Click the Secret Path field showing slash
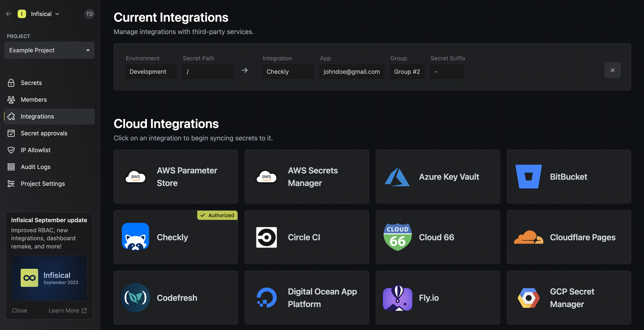 tap(208, 71)
